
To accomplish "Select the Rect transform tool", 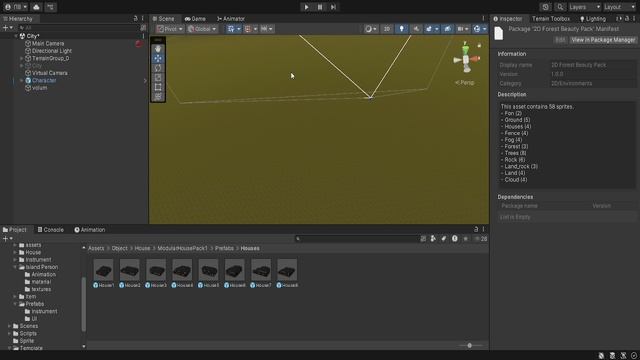I will (158, 87).
